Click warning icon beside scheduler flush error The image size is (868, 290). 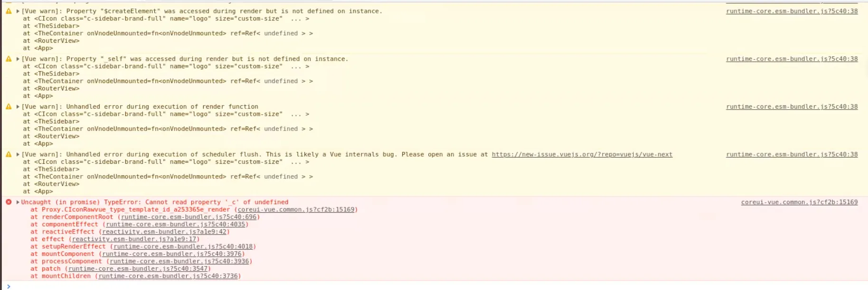tap(9, 154)
